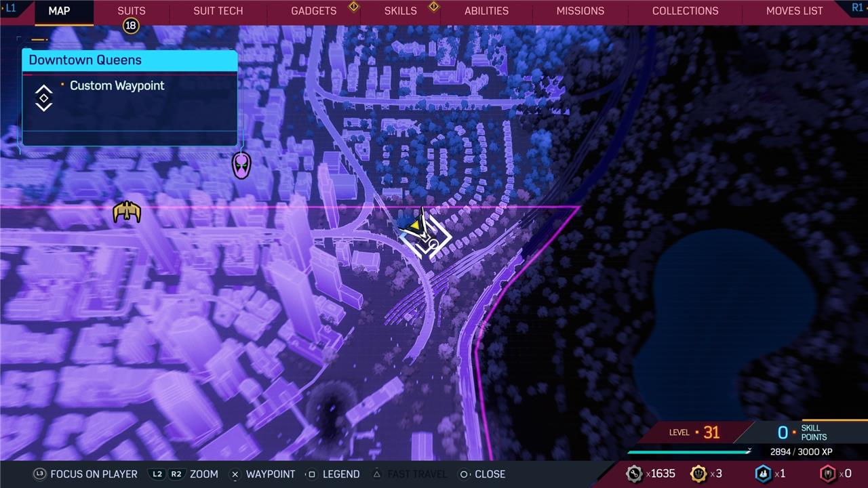The width and height of the screenshot is (868, 488).
Task: Click the waypoint diamond icon in info panel
Action: click(x=44, y=98)
